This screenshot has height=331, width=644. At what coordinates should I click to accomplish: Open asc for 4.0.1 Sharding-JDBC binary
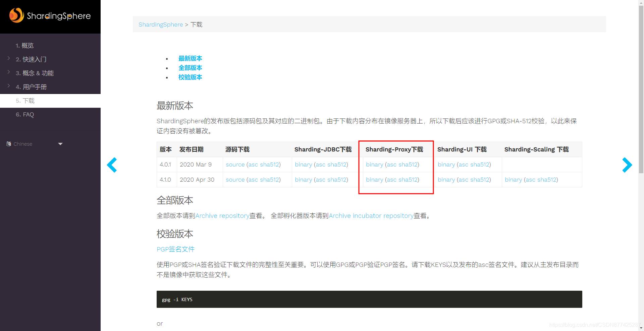[320, 164]
